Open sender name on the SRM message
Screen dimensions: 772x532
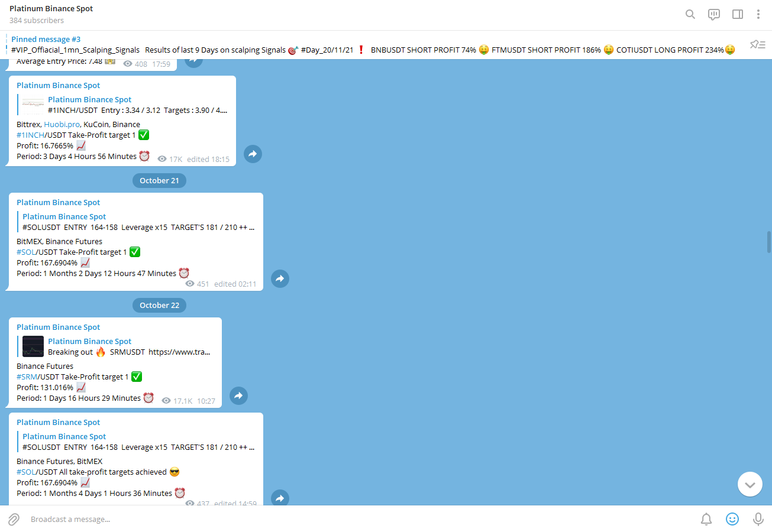(x=59, y=327)
